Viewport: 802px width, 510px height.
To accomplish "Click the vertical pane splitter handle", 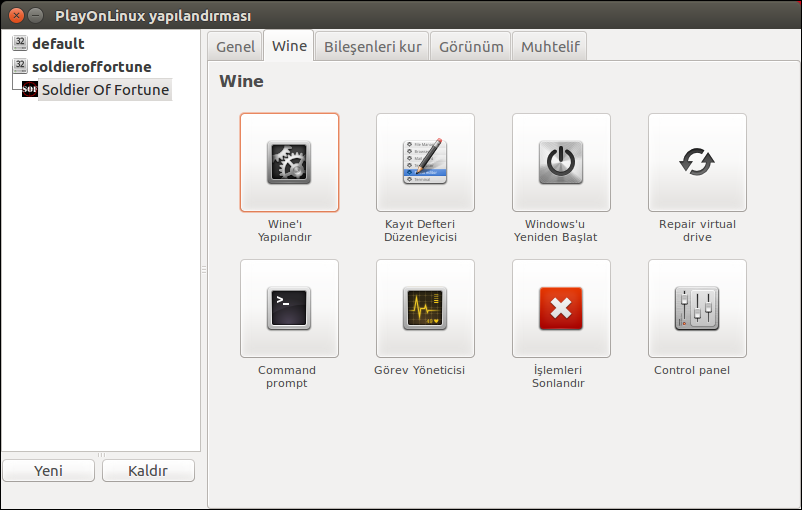I will pyautogui.click(x=204, y=269).
